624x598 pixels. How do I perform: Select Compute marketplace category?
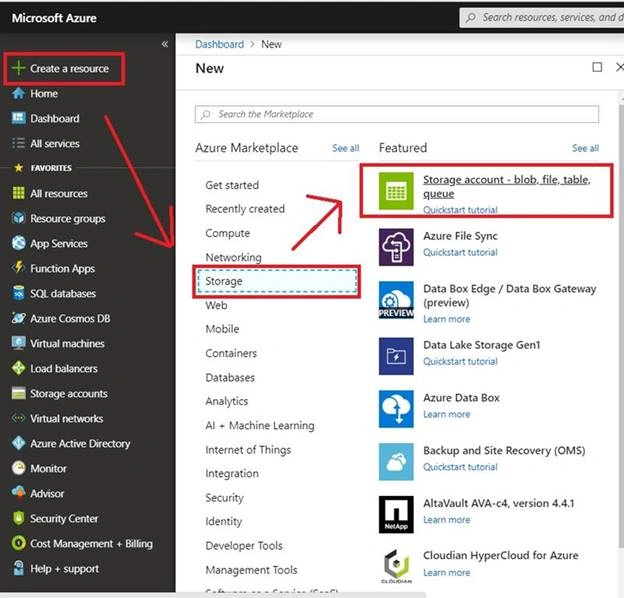228,233
